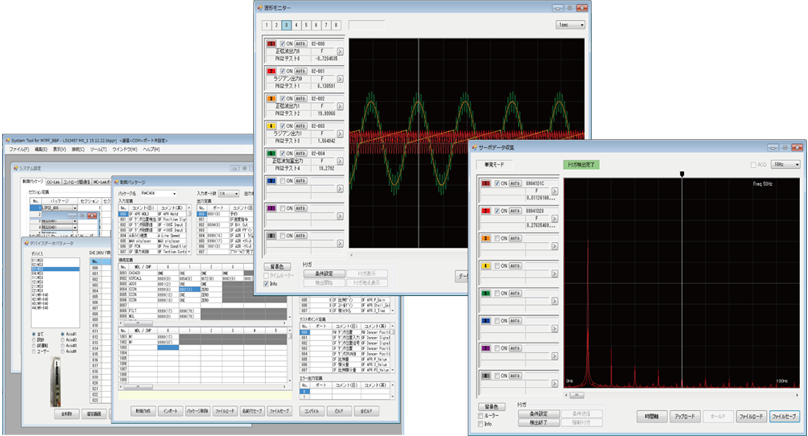Click System Tool app icon in main title bar

tap(7, 140)
